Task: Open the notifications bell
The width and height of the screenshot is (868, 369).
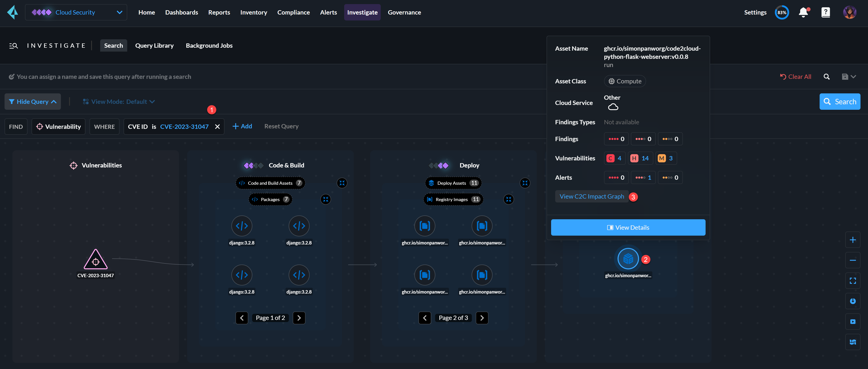Action: coord(803,12)
